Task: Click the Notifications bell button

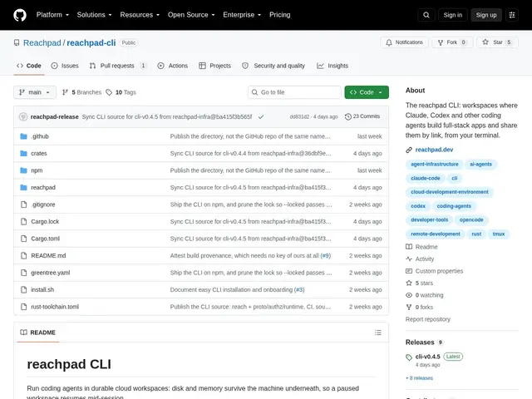Action: click(x=404, y=42)
